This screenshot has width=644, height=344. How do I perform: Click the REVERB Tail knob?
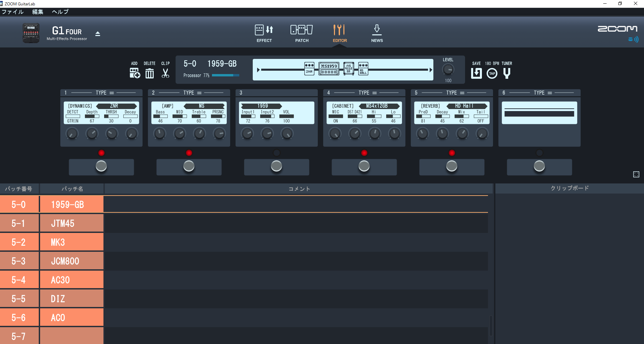point(482,134)
